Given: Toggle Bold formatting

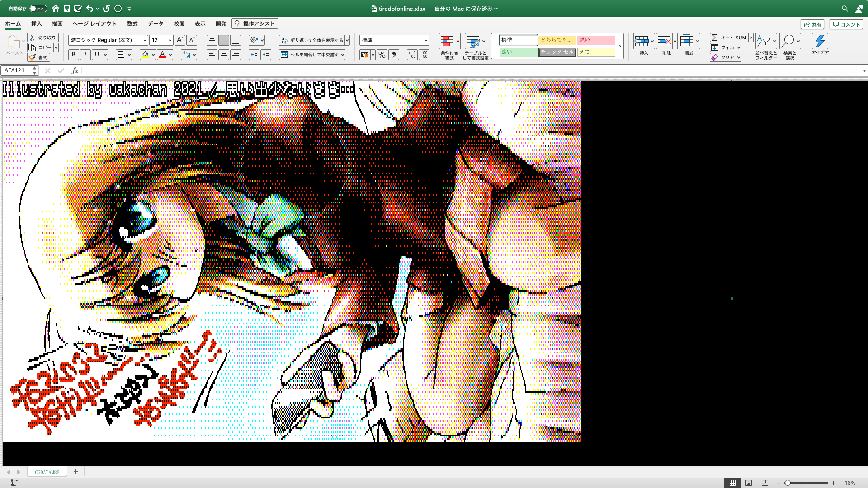Looking at the screenshot, I should (74, 55).
